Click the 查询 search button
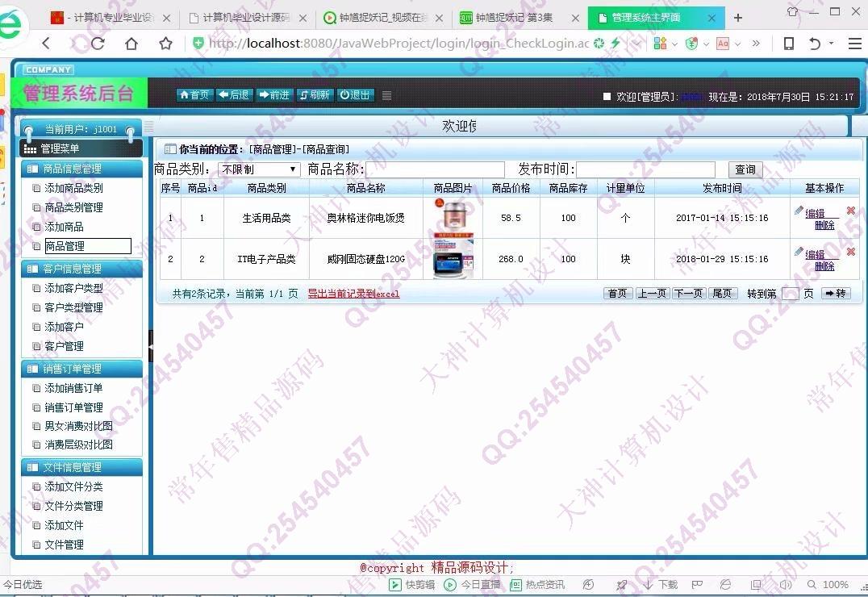The height and width of the screenshot is (597, 868). click(745, 169)
